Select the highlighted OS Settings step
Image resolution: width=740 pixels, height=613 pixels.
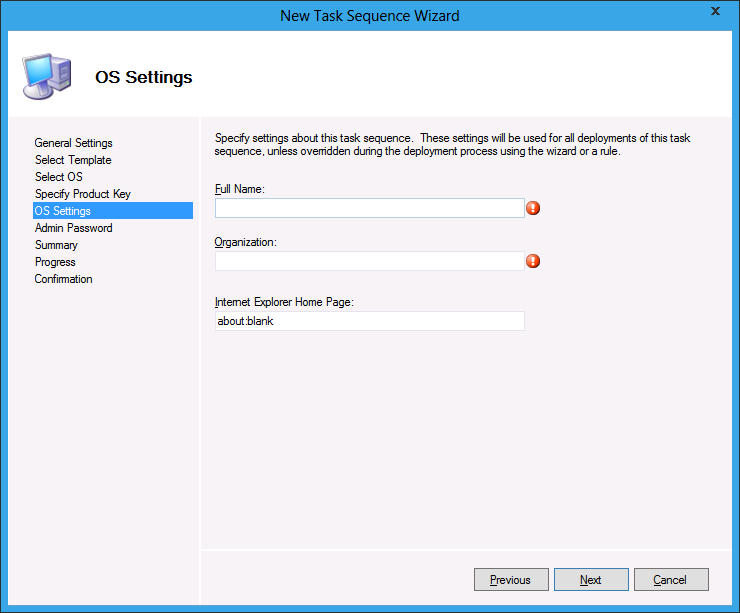[63, 211]
